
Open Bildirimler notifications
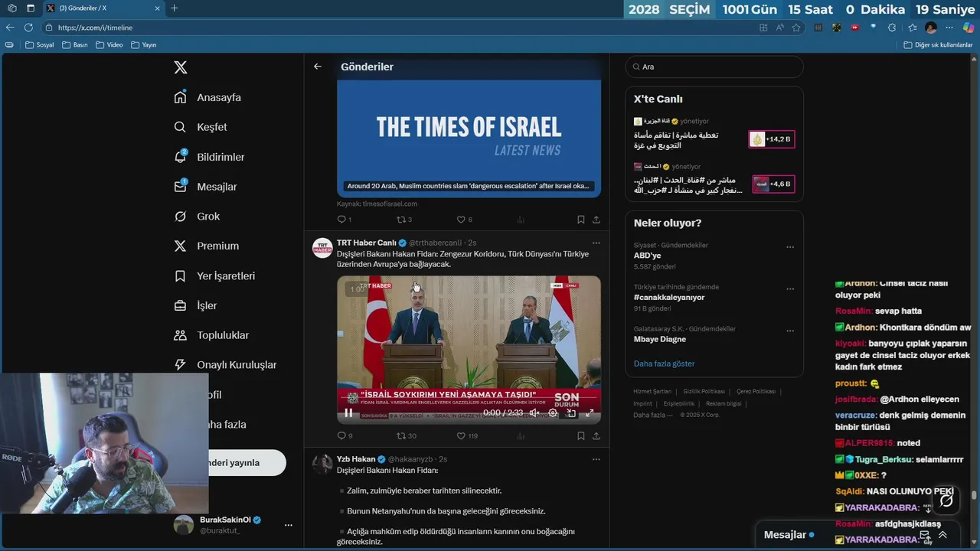pyautogui.click(x=209, y=157)
